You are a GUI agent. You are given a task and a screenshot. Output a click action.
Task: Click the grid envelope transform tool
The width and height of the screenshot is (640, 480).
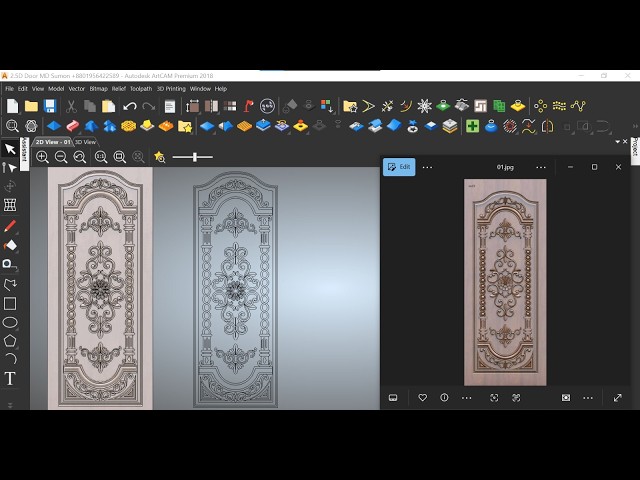10,205
